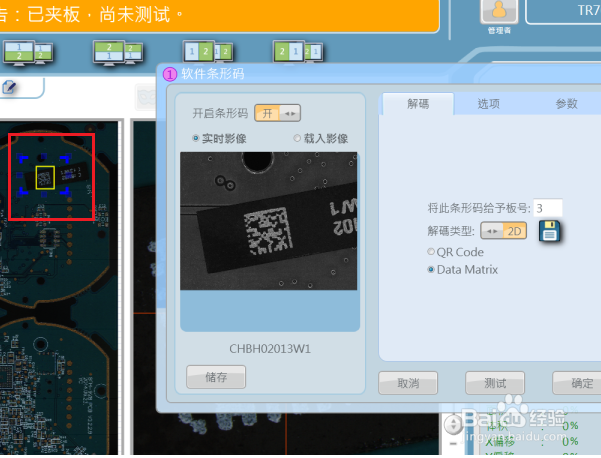601x458 pixels.
Task: Click the TR7 field at top right
Action: coord(563,11)
